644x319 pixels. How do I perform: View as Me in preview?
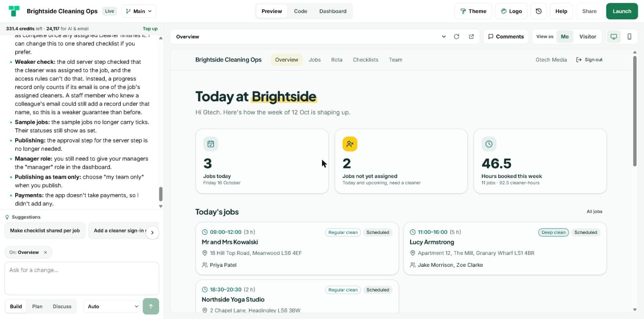click(565, 37)
